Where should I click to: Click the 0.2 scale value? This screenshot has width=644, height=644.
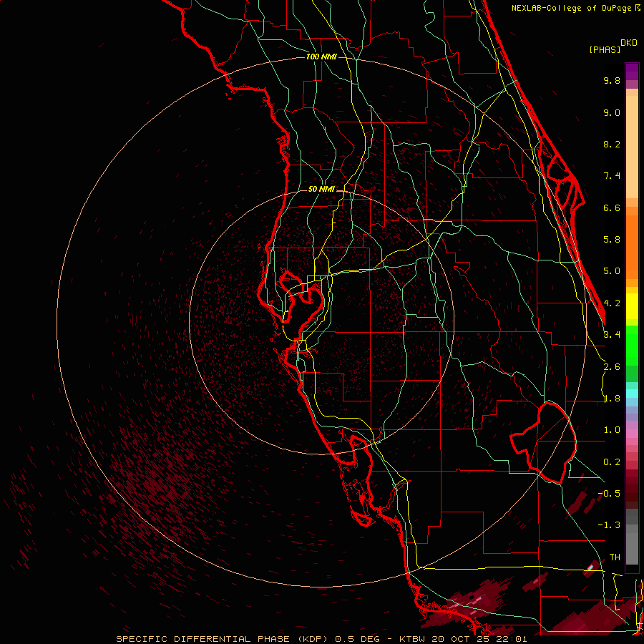612,462
